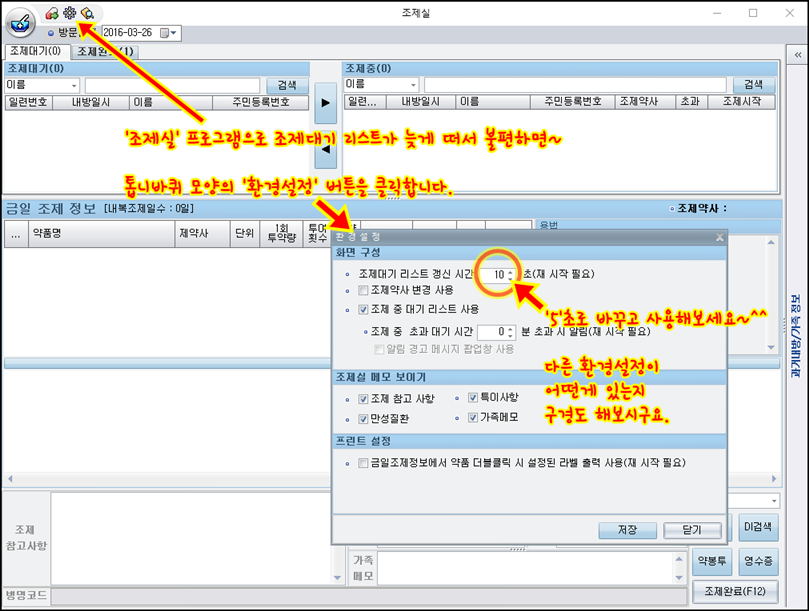Close the 환경설정 dialog with the X
The height and width of the screenshot is (611, 809).
pyautogui.click(x=719, y=237)
